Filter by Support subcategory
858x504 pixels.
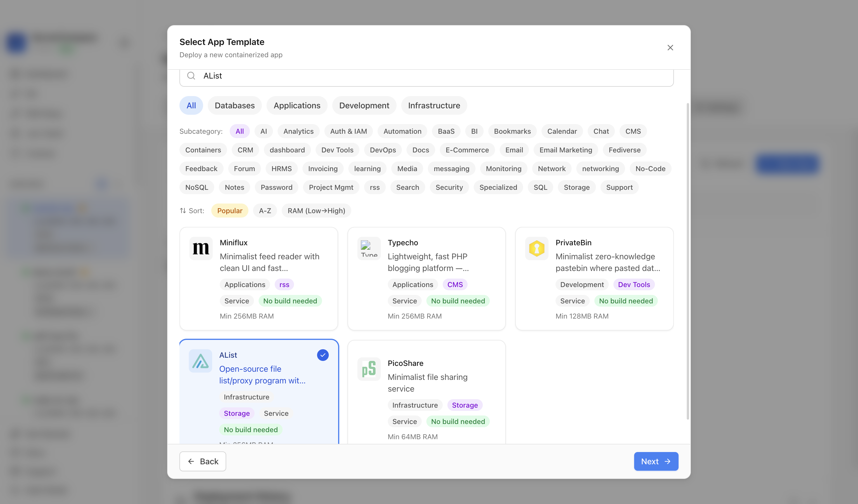point(619,187)
